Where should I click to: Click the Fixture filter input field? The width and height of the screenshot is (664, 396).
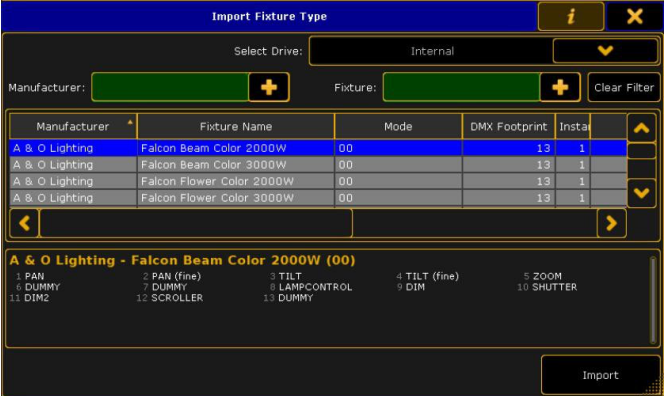coord(462,87)
